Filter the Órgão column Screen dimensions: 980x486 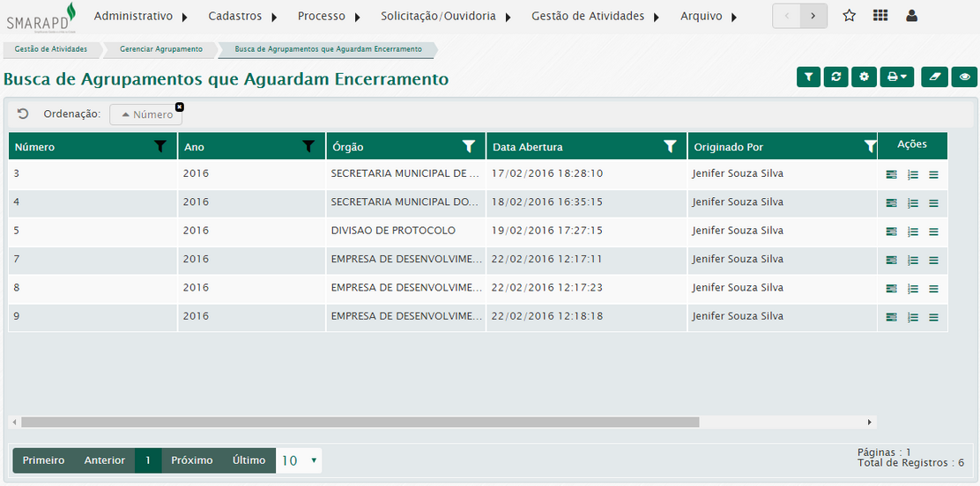click(469, 146)
